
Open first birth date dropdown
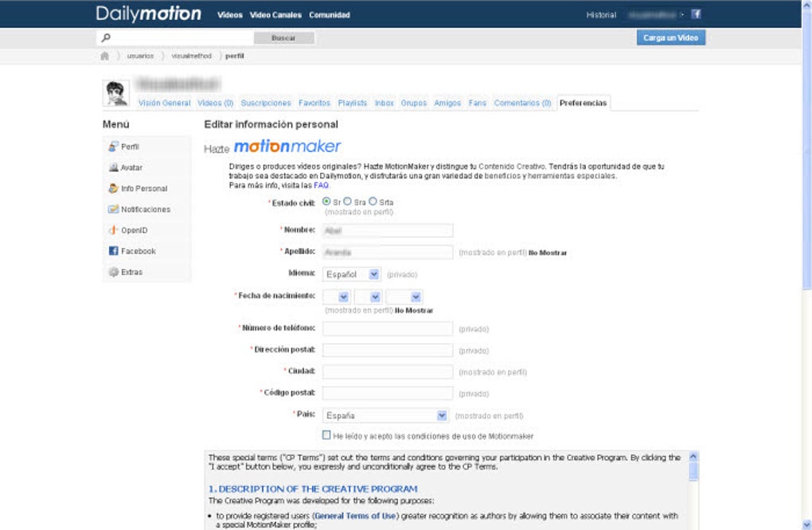337,297
